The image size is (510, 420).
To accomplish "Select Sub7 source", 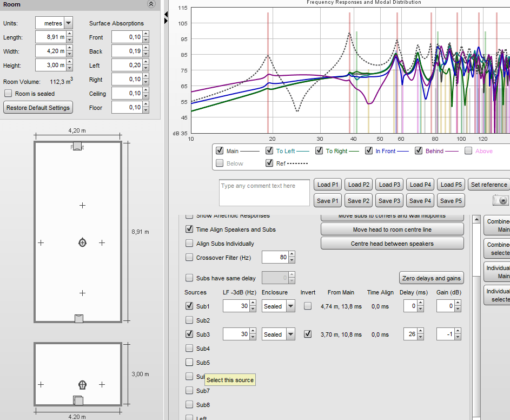I will coord(189,390).
